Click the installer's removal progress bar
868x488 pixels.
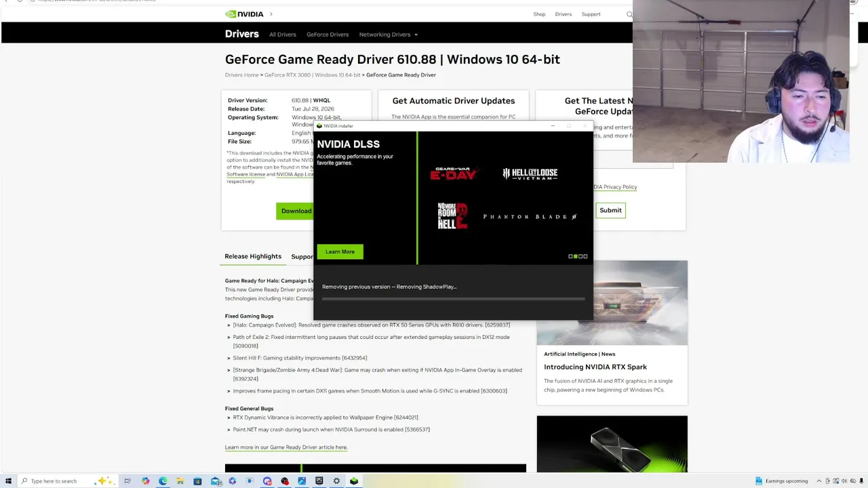(x=453, y=299)
